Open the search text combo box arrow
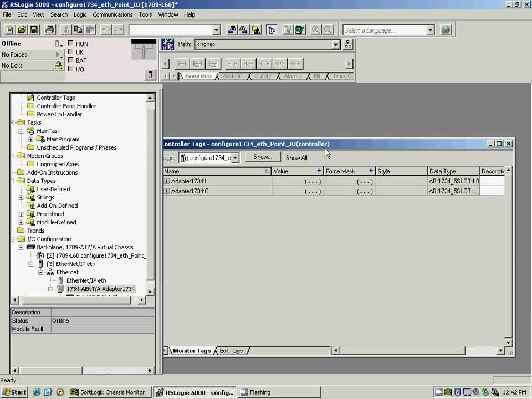 (x=216, y=30)
